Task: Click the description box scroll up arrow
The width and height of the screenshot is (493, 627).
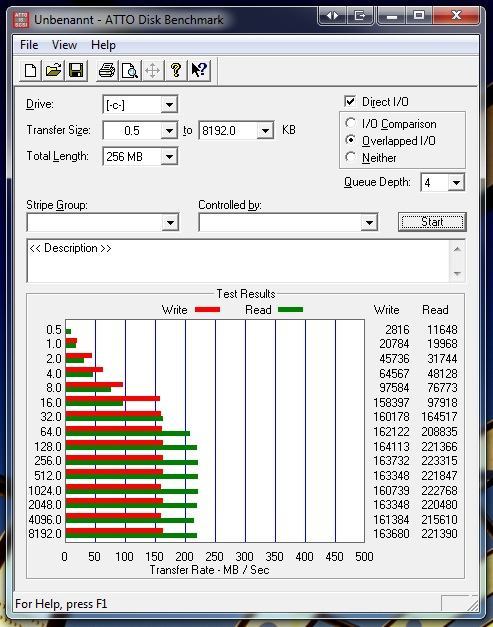Action: click(x=457, y=250)
